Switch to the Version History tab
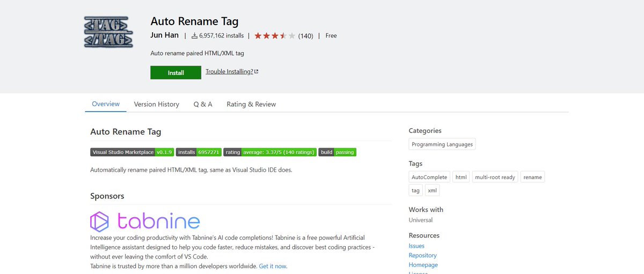This screenshot has width=644, height=274. point(157,104)
